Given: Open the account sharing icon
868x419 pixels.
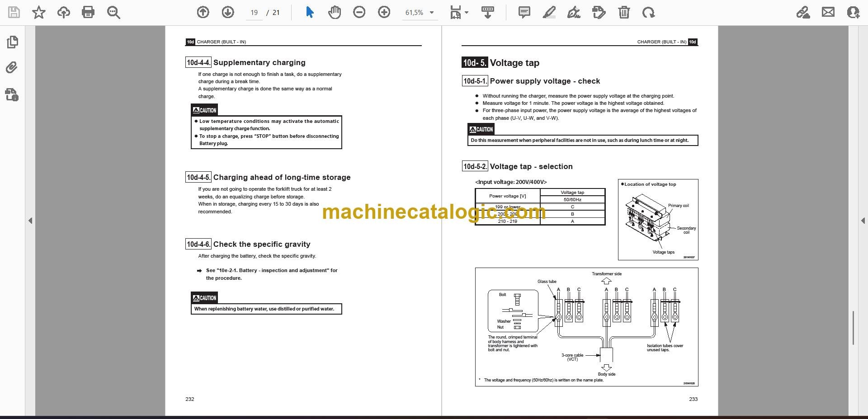Looking at the screenshot, I should [853, 12].
